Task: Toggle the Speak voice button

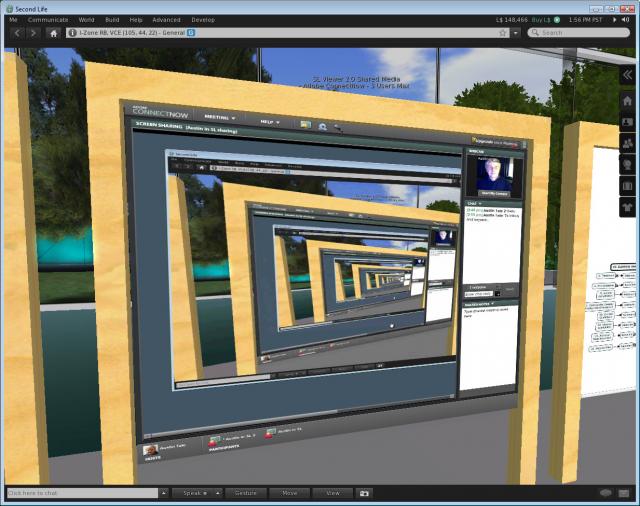Action: click(193, 493)
